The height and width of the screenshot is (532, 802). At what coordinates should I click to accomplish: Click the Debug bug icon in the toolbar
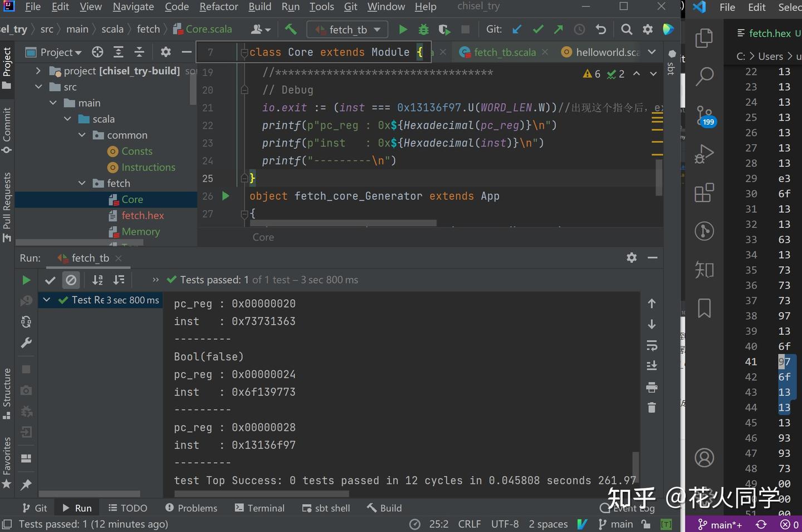pyautogui.click(x=423, y=30)
